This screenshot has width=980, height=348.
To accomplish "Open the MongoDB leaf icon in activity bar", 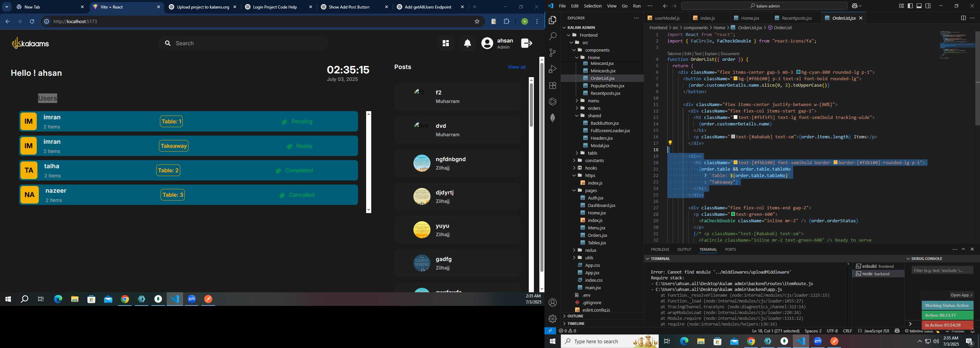I will 553,118.
